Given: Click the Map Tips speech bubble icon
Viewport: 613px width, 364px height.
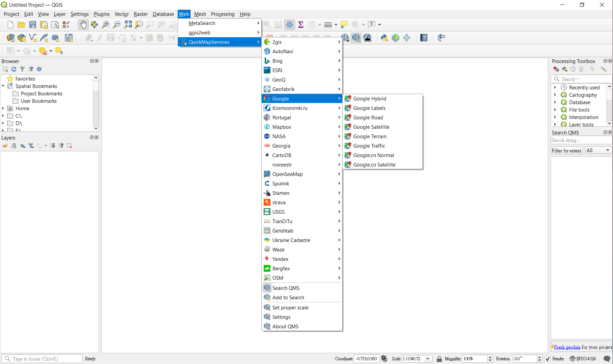Looking at the screenshot, I should (344, 25).
